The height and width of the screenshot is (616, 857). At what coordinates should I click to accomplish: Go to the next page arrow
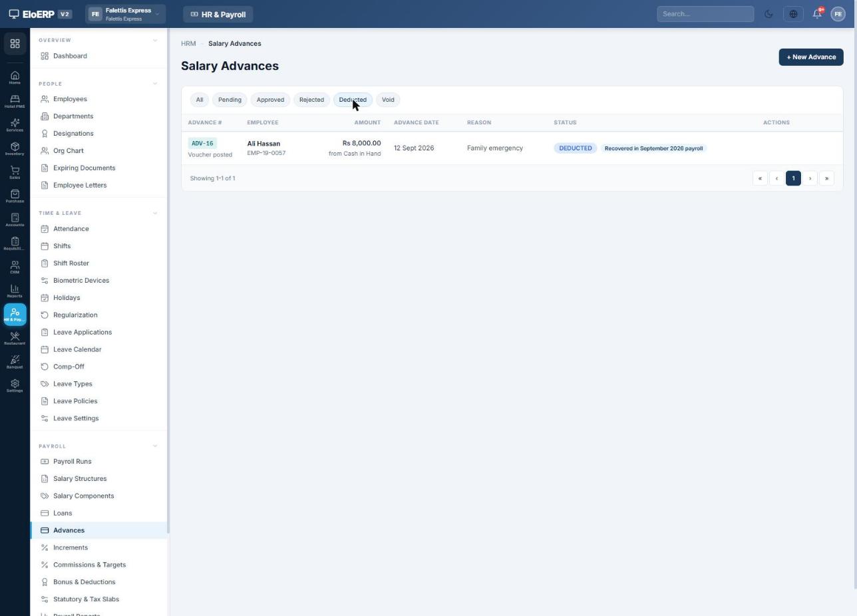point(810,178)
